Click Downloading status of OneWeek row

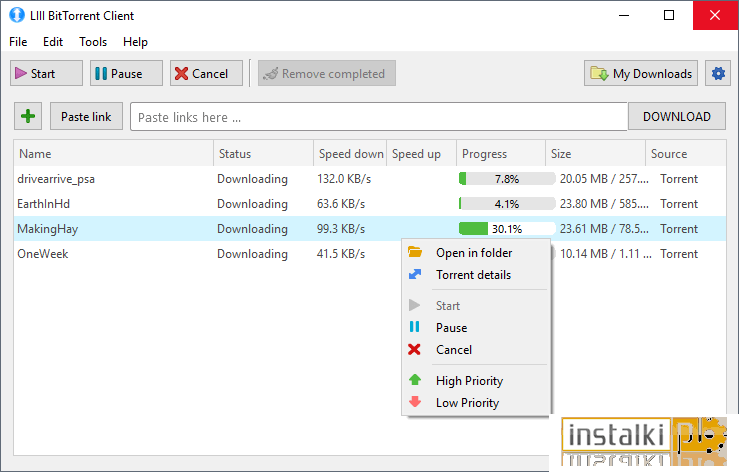(x=252, y=254)
